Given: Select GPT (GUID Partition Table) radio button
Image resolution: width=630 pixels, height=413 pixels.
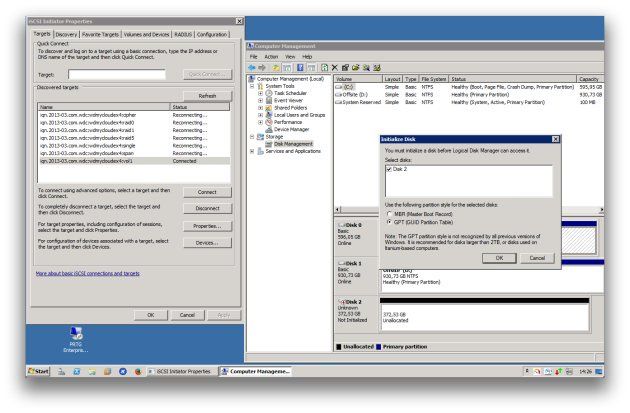Looking at the screenshot, I should (389, 222).
